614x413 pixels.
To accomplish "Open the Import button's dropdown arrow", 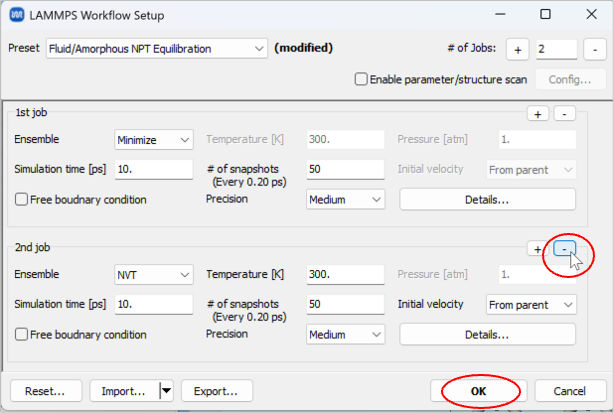I will coord(166,391).
